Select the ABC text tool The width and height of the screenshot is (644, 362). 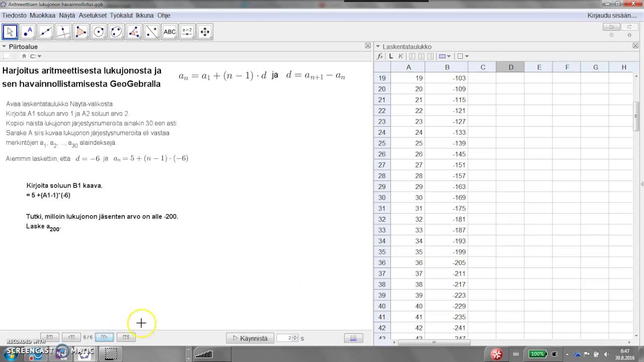tap(170, 32)
